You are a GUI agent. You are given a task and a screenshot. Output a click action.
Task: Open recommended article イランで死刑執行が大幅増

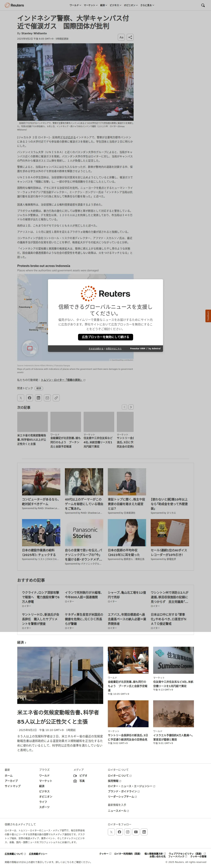coord(83,595)
